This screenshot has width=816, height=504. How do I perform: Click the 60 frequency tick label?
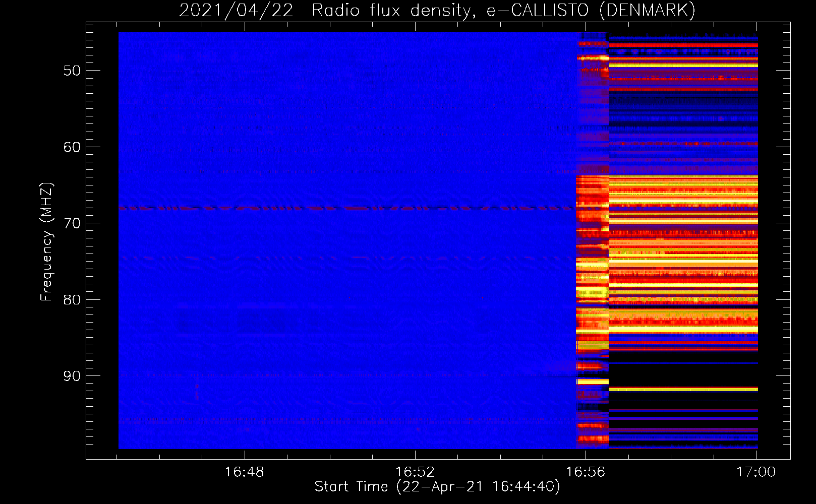pyautogui.click(x=72, y=147)
